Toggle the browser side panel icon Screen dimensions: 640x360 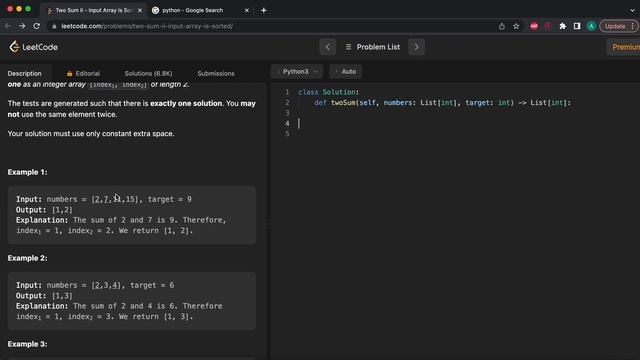[x=577, y=26]
